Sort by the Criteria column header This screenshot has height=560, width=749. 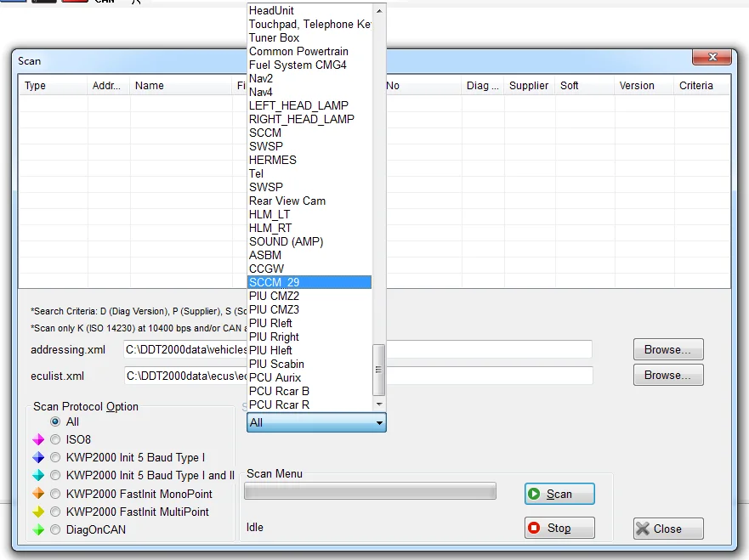point(701,86)
